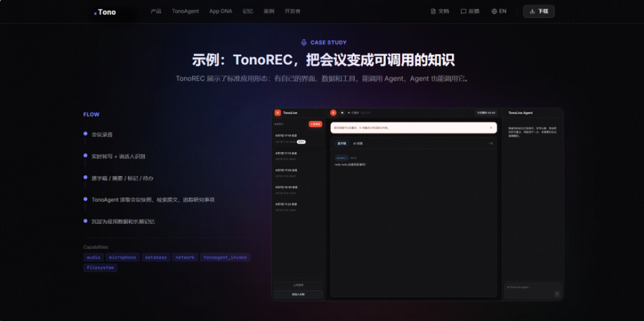Click the CASE STUDY label

pos(328,43)
